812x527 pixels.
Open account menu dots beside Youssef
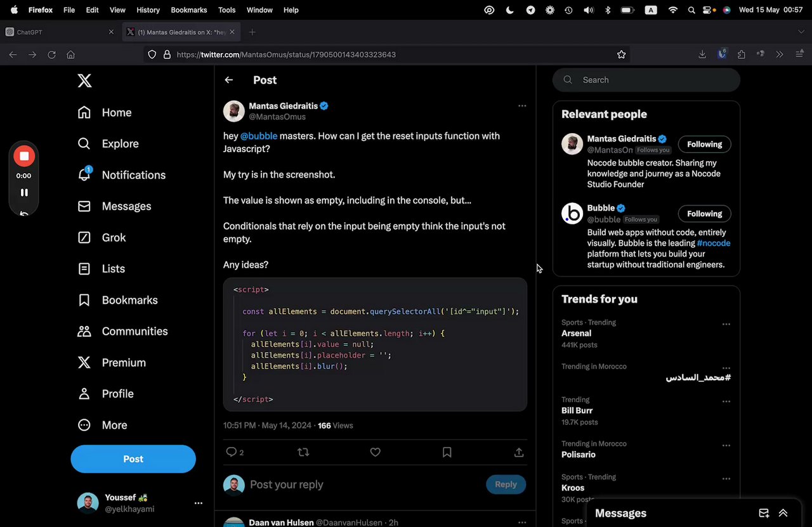(199, 503)
